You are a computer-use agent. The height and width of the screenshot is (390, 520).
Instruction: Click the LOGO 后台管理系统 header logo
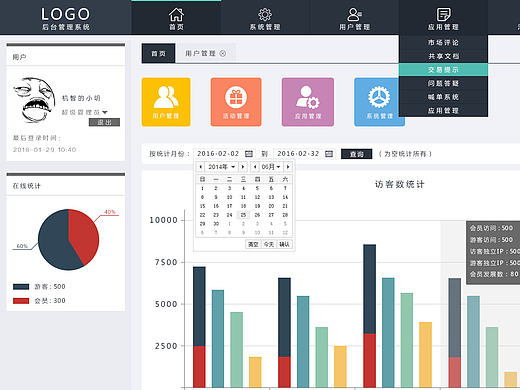(x=66, y=19)
